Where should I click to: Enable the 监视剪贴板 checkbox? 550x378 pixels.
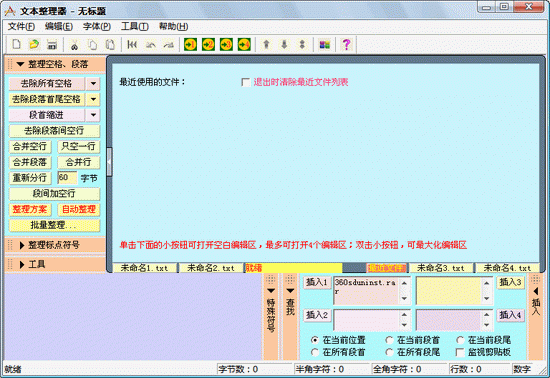click(460, 352)
